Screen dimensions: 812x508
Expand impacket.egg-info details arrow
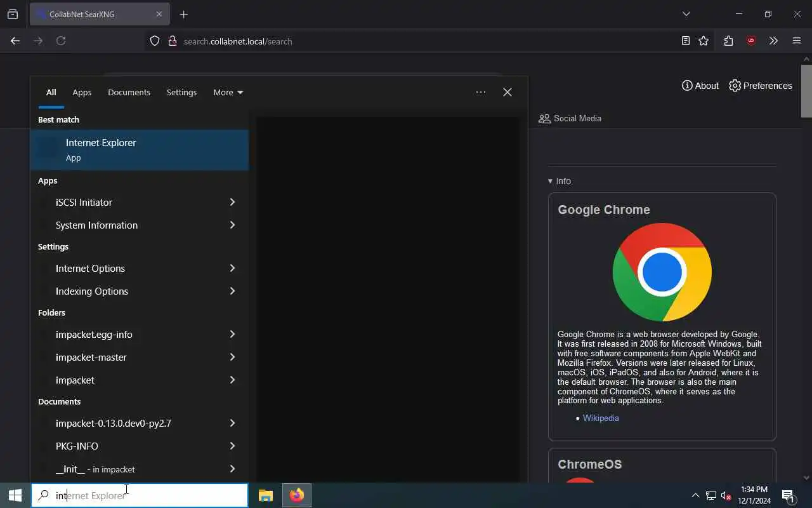click(x=232, y=334)
